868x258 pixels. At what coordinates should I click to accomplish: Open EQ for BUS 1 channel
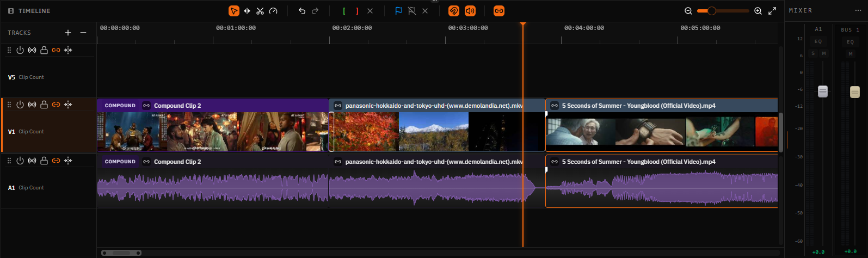click(850, 42)
